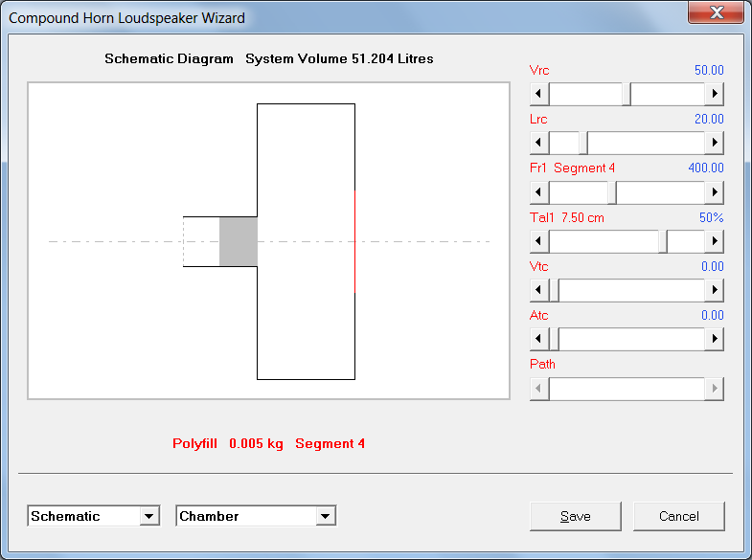Increase Atc with the right arrow
Image resolution: width=752 pixels, height=560 pixels.
tap(714, 339)
